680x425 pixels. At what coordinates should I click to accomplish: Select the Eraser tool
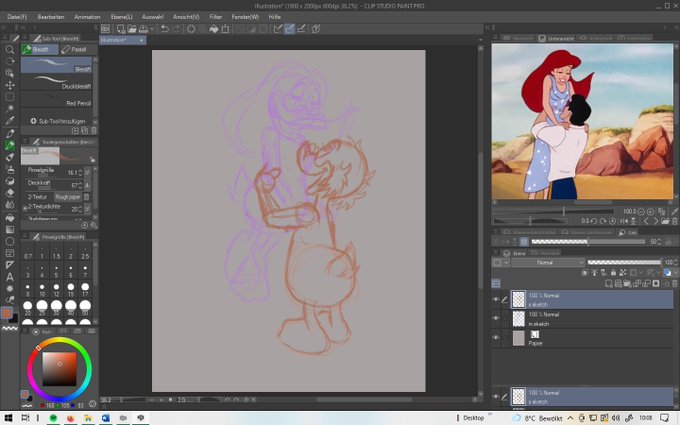point(10,193)
